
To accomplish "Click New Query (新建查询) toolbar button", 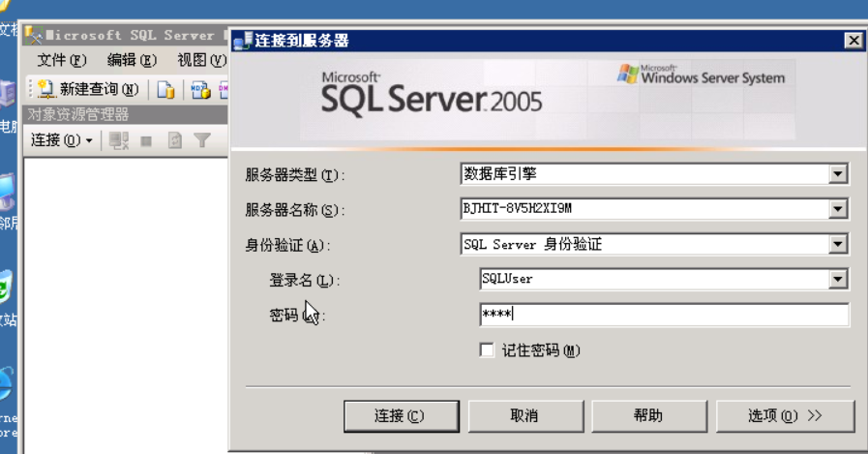I will (x=89, y=89).
